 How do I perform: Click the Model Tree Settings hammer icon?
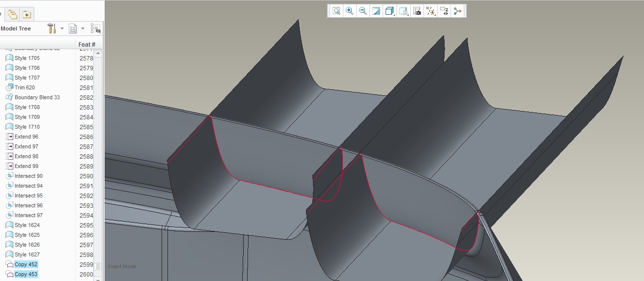[52, 28]
